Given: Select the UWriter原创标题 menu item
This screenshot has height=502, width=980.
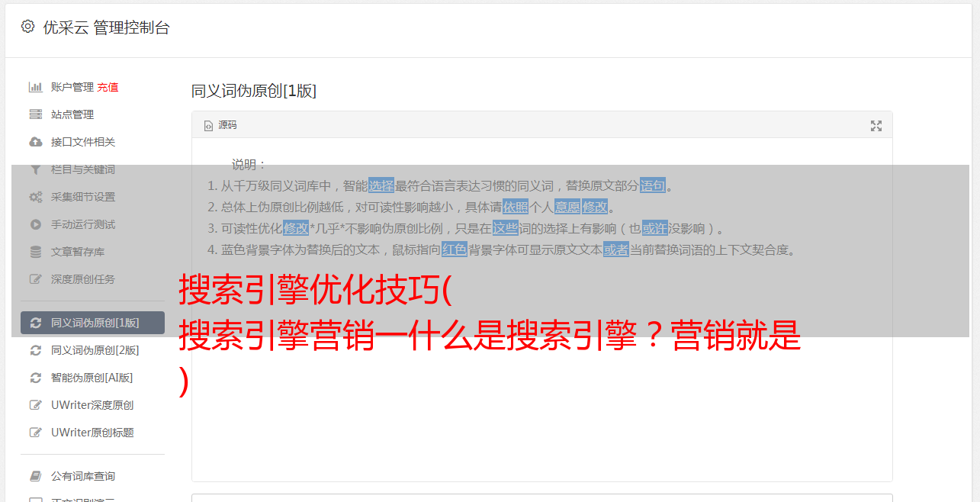Looking at the screenshot, I should (92, 433).
